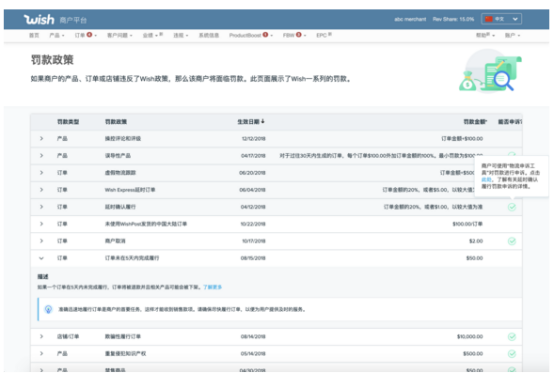Click the green checkmark in 商户取消 row
Screen dimensions: 554x389
point(512,241)
